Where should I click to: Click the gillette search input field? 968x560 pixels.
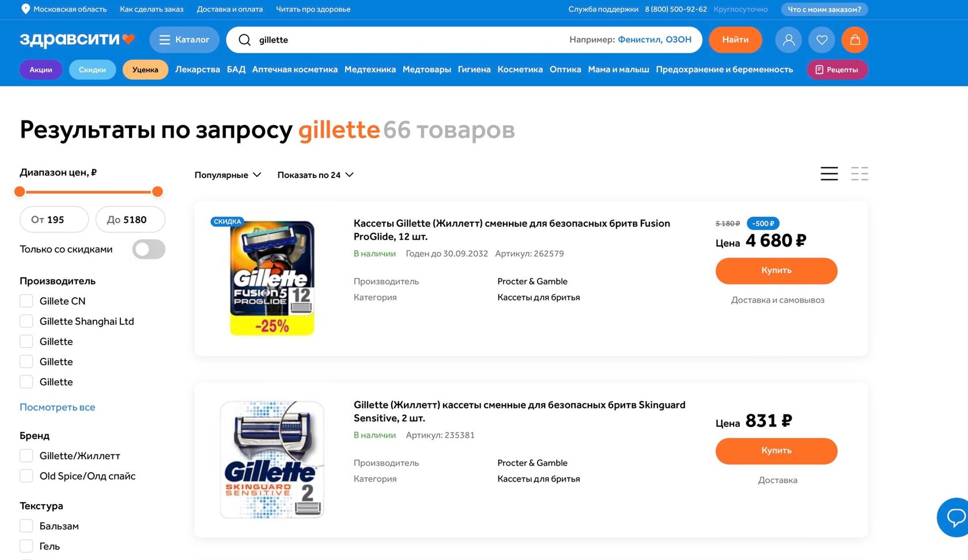pyautogui.click(x=403, y=40)
